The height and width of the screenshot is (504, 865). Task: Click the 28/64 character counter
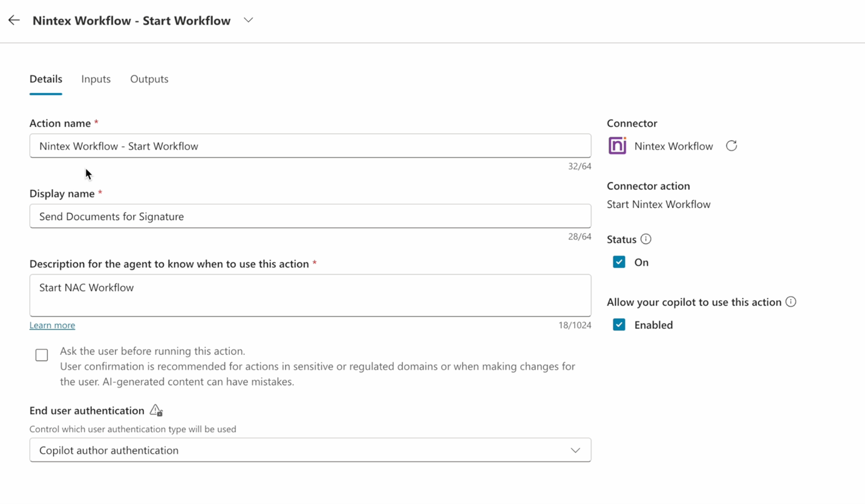[x=579, y=236]
